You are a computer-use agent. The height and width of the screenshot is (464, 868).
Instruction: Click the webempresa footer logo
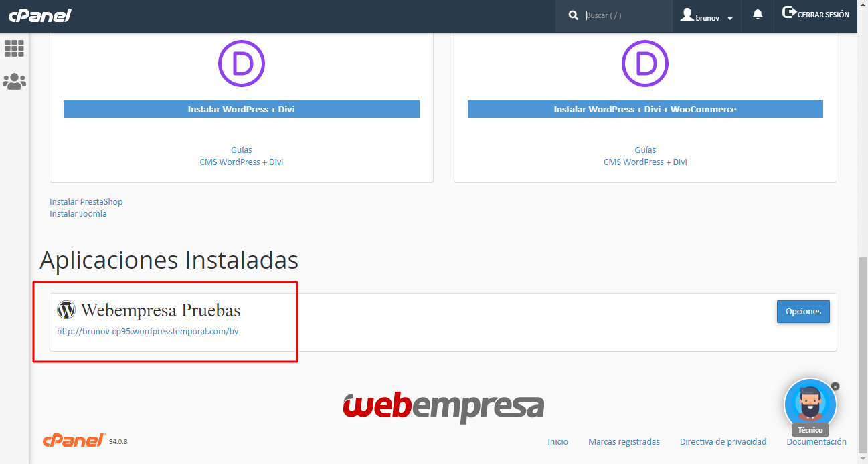pyautogui.click(x=443, y=407)
